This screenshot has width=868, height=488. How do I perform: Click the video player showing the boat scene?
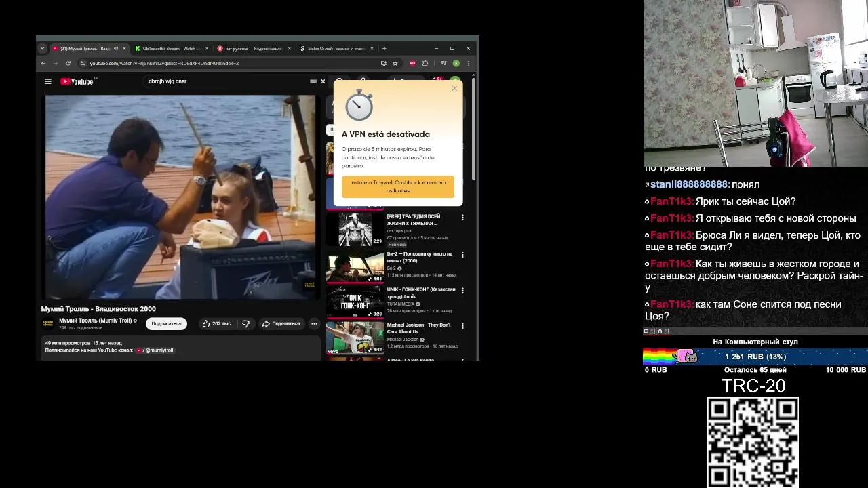click(x=180, y=197)
